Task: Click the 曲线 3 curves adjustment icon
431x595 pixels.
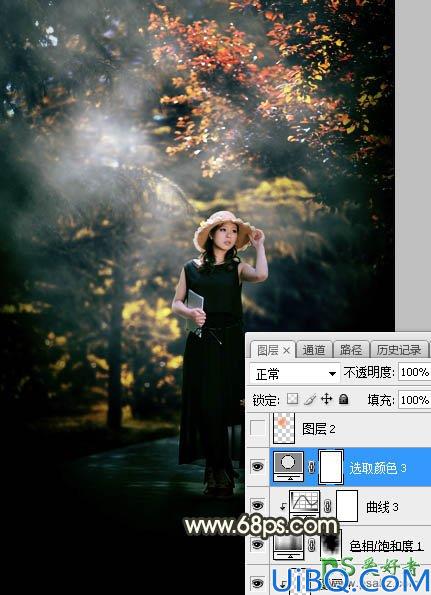Action: pos(304,504)
